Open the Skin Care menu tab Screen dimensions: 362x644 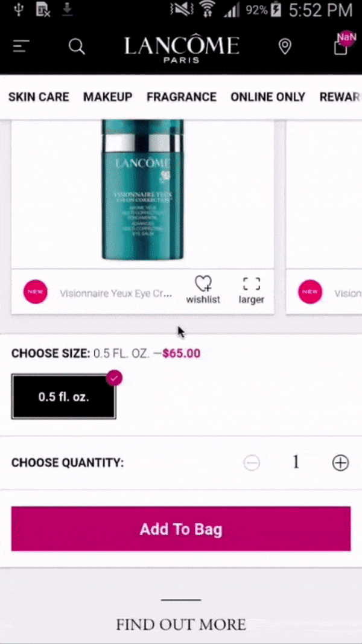click(x=39, y=97)
